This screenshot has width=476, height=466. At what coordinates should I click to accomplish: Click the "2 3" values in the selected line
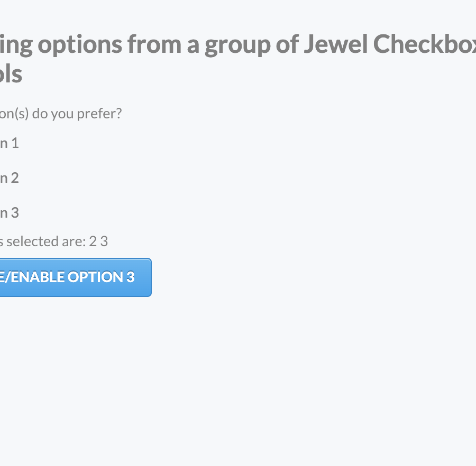98,241
